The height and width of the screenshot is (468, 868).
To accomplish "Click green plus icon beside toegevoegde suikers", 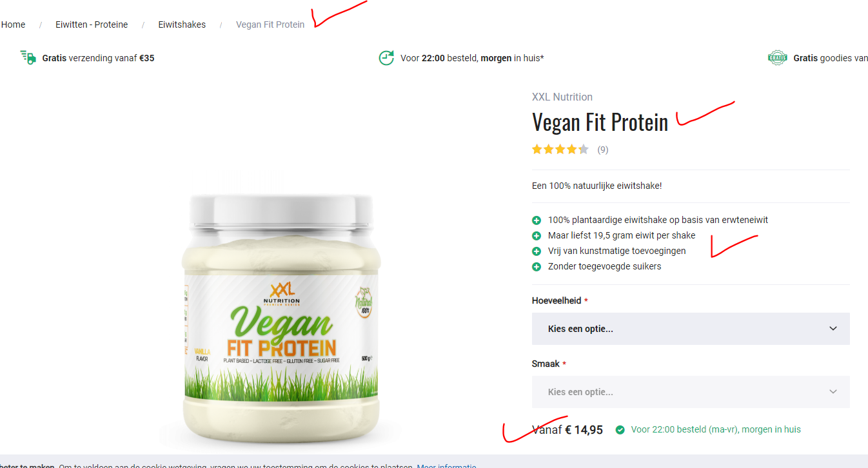I will click(537, 266).
